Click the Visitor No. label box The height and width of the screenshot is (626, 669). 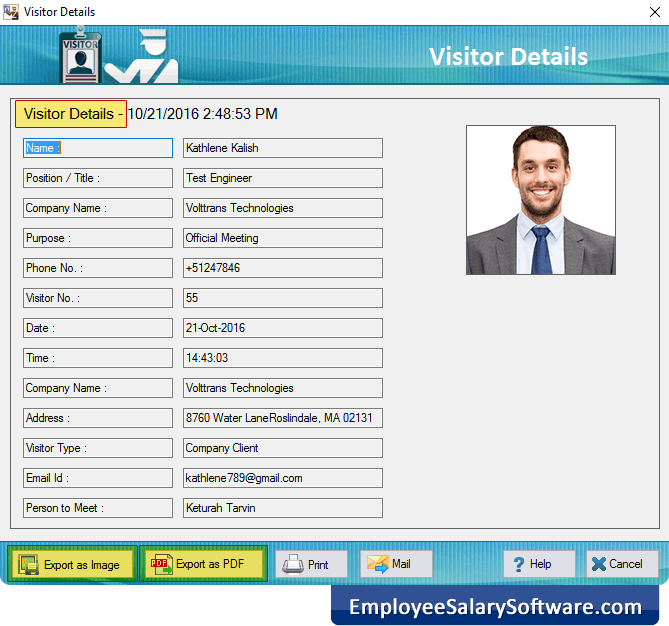(98, 298)
